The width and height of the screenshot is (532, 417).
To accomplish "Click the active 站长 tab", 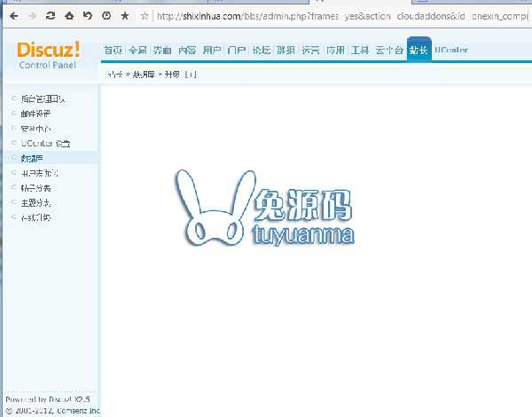I will pyautogui.click(x=419, y=50).
